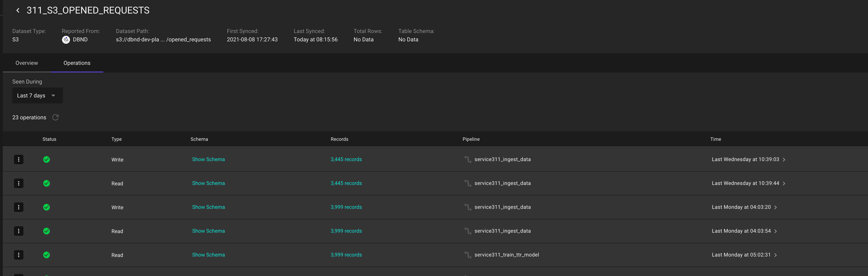This screenshot has height=276, width=868.
Task: Click Show Schema in first row
Action: 208,159
